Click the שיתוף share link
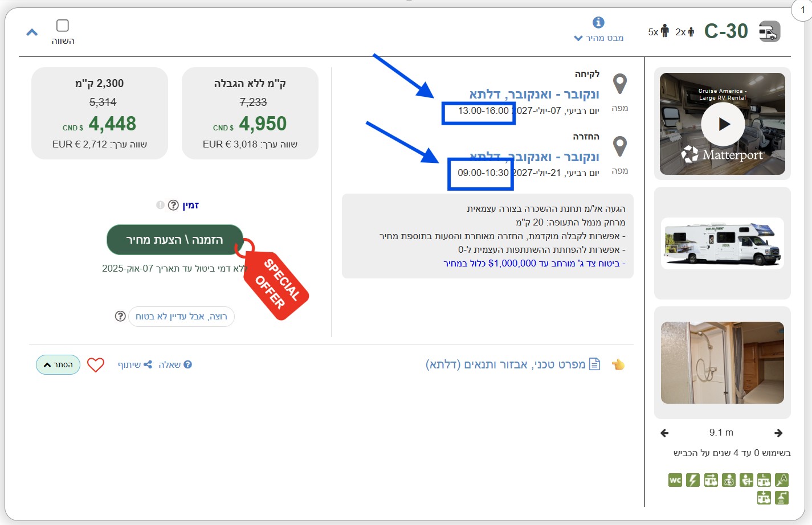Screen dimensions: 812x525 pos(134,364)
